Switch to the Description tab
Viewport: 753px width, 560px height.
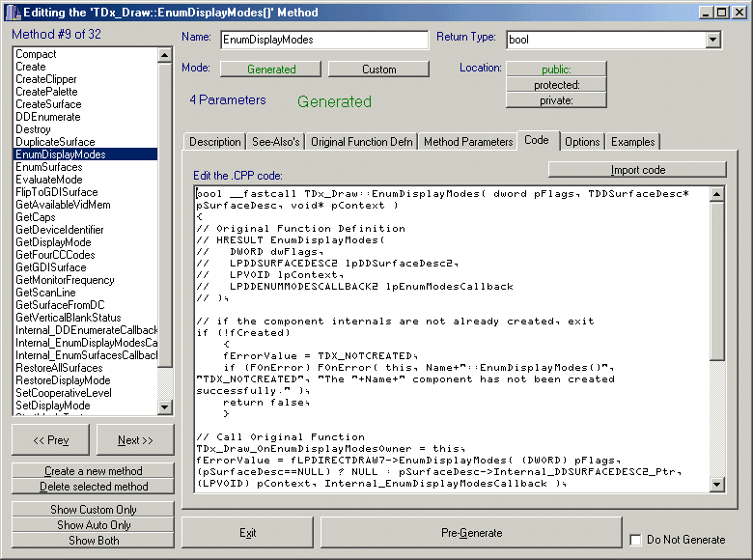pyautogui.click(x=214, y=142)
